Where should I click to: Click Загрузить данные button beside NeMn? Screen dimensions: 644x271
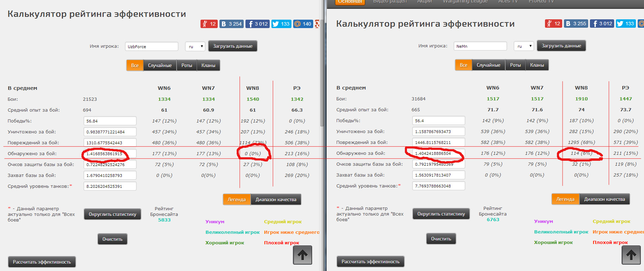[561, 46]
